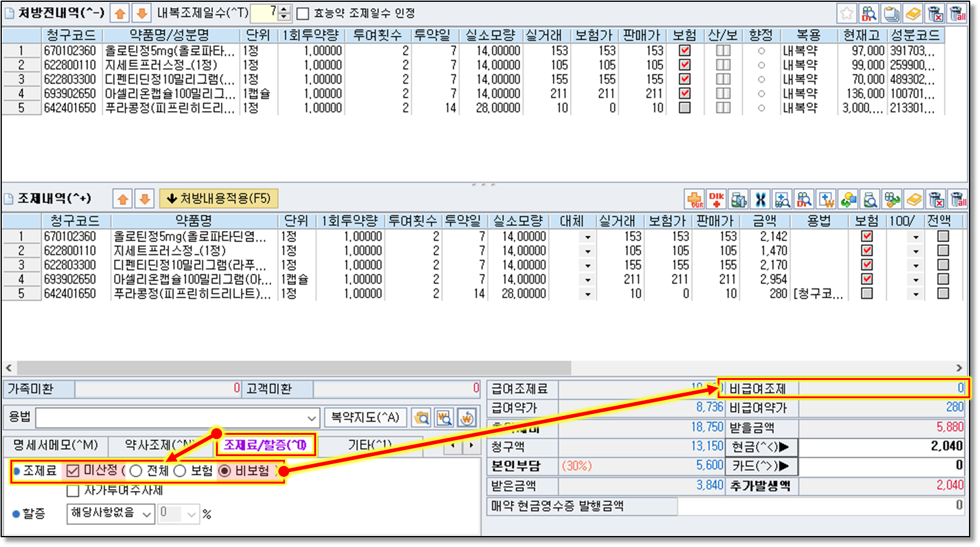Select the 전체 radio button
The width and height of the screenshot is (980, 547).
pyautogui.click(x=136, y=471)
